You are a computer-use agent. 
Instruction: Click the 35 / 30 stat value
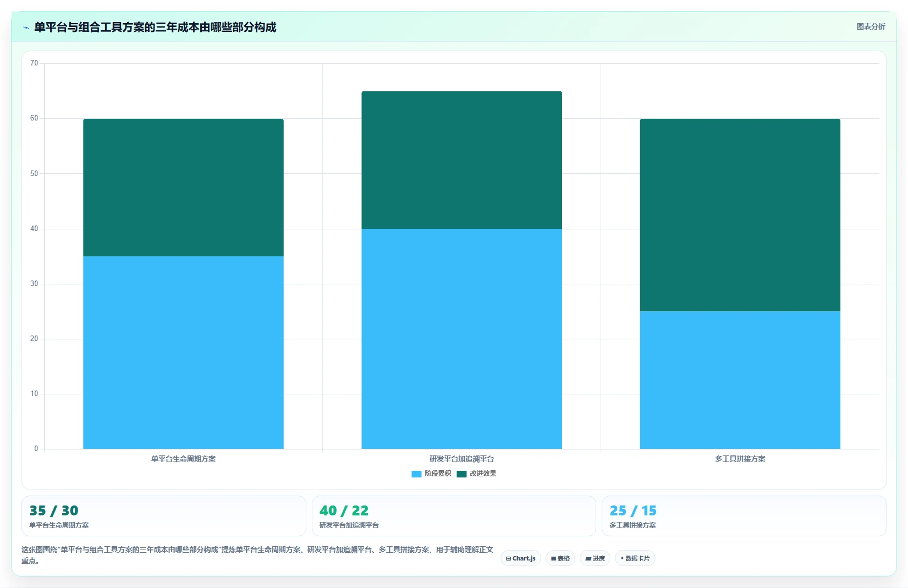tap(54, 511)
